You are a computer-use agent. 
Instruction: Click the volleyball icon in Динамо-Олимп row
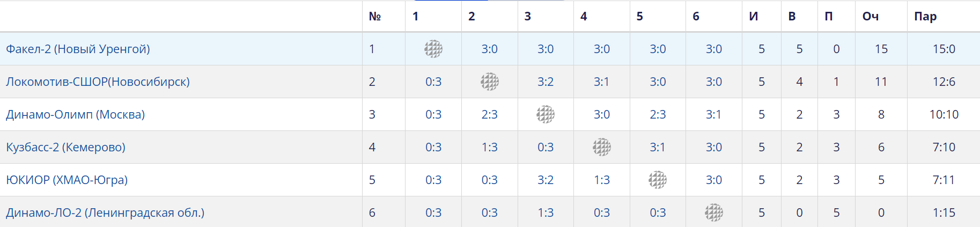click(x=546, y=114)
